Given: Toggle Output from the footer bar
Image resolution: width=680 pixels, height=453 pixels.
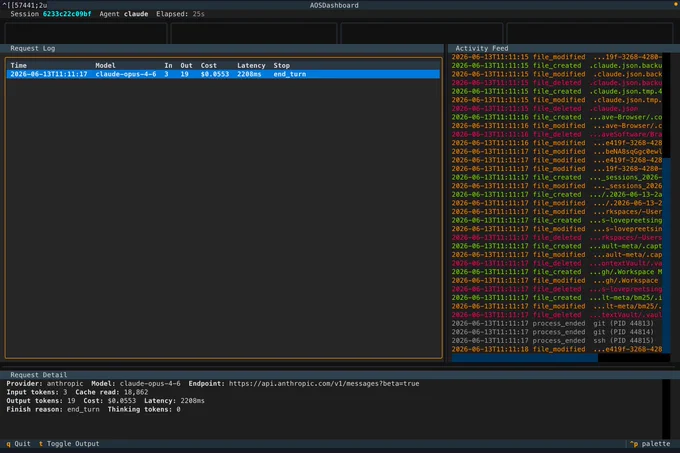Looking at the screenshot, I should (69, 443).
